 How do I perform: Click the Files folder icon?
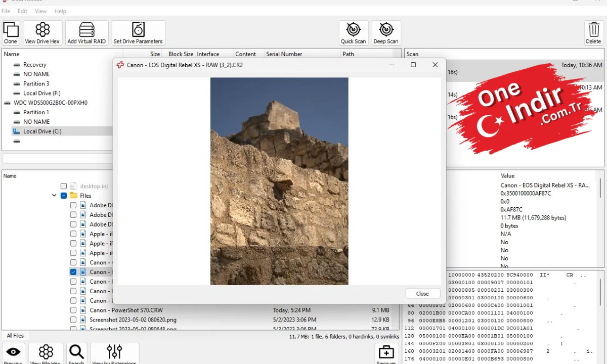pos(73,196)
